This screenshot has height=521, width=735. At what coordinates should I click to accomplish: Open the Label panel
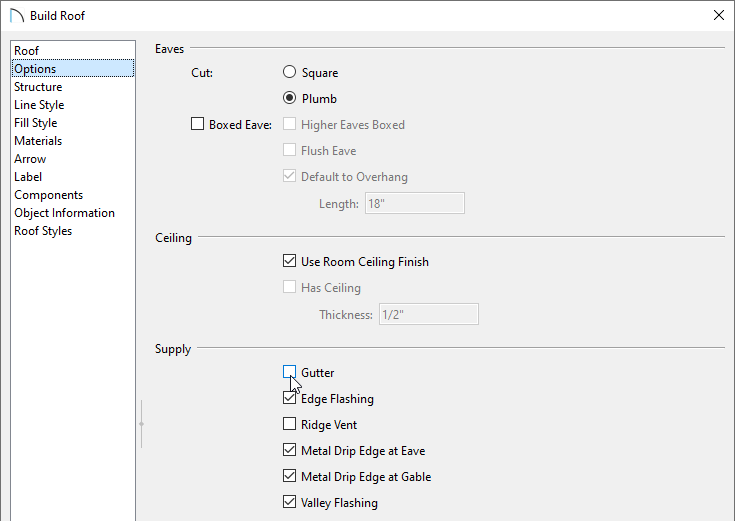28,177
